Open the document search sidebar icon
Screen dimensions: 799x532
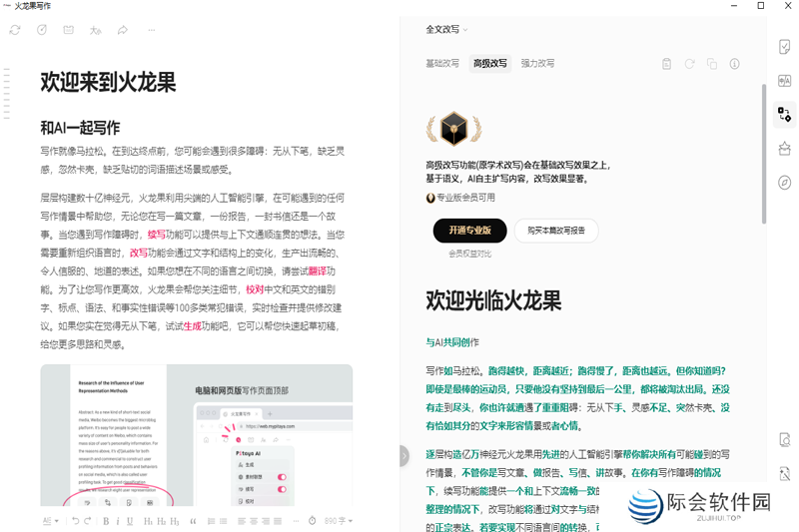(x=785, y=439)
